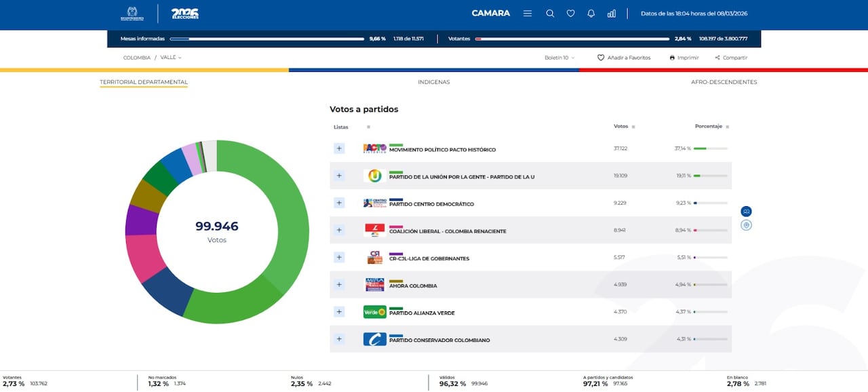Open the bar chart statistics icon
The height and width of the screenshot is (392, 868).
coord(612,14)
